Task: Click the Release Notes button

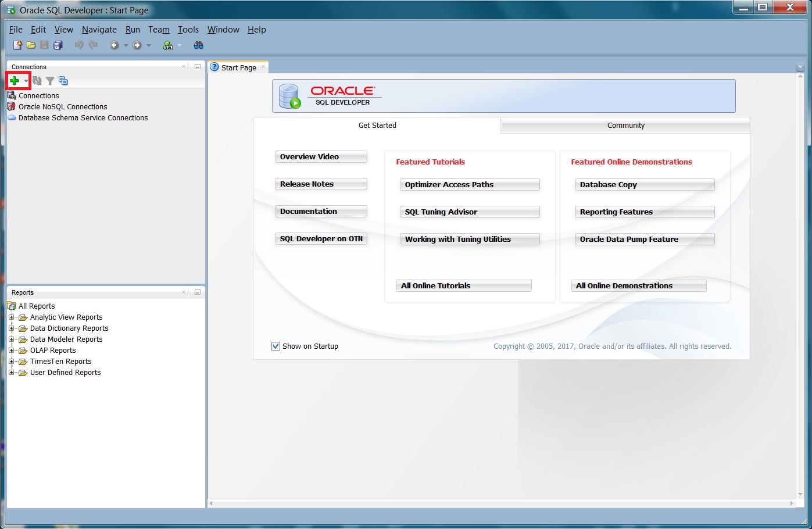Action: click(321, 184)
